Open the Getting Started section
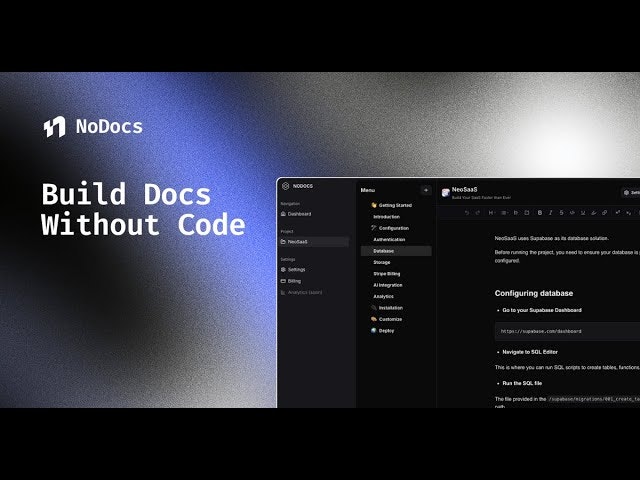The image size is (640, 480). (391, 205)
